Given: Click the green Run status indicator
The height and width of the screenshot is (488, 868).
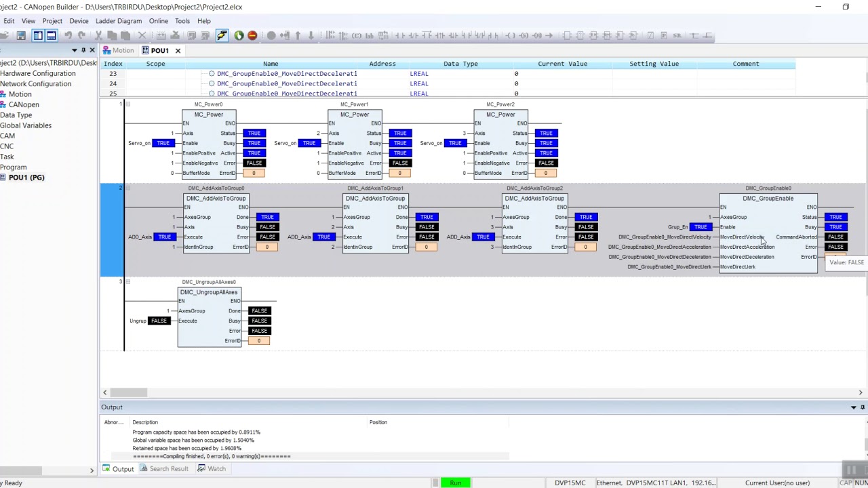Looking at the screenshot, I should pyautogui.click(x=455, y=483).
